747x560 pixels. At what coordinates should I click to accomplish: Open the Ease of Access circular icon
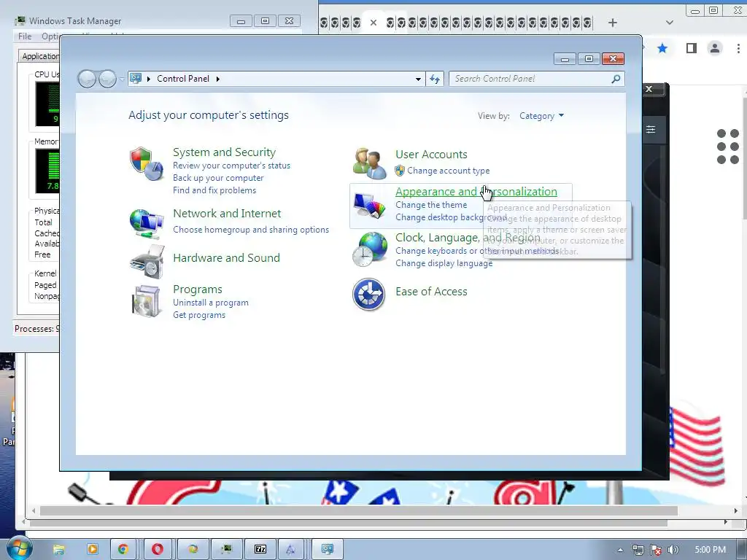click(368, 295)
